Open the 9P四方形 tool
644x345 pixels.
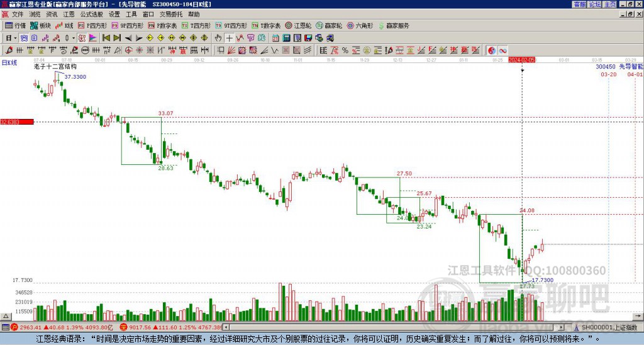[x=128, y=25]
